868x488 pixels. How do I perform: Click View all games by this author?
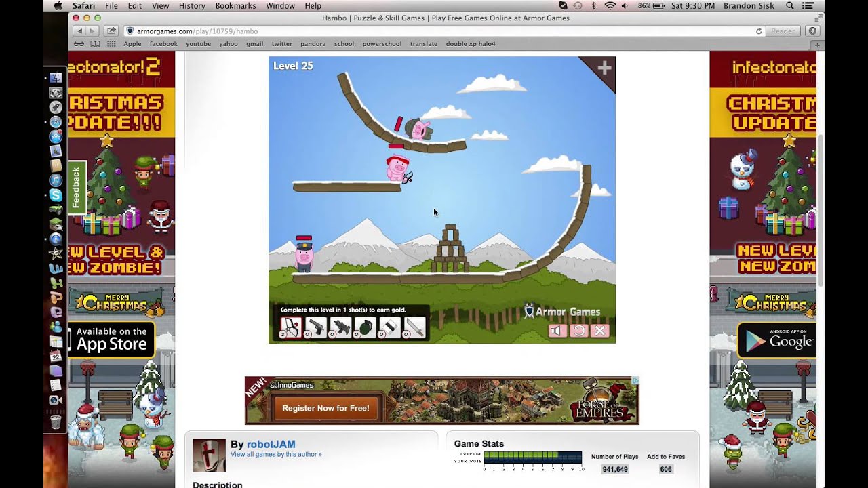click(x=276, y=454)
